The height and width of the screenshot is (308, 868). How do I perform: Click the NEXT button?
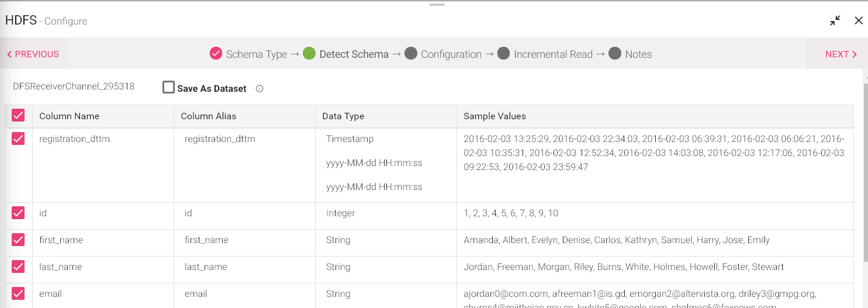pos(841,54)
